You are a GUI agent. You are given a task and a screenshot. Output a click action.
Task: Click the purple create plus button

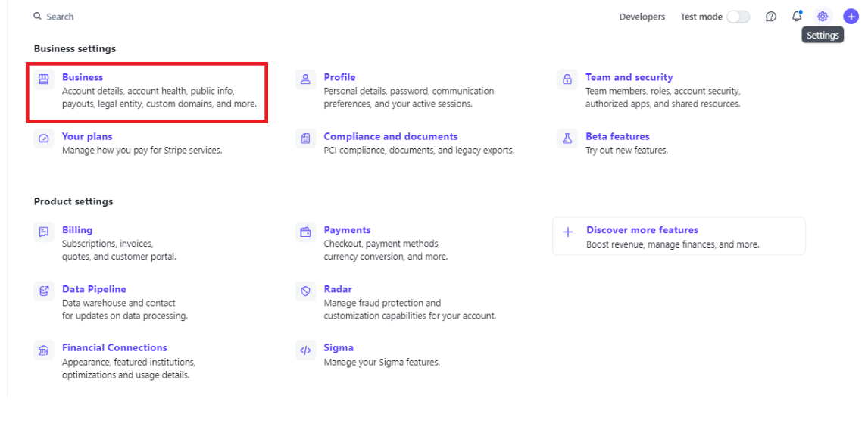click(851, 17)
